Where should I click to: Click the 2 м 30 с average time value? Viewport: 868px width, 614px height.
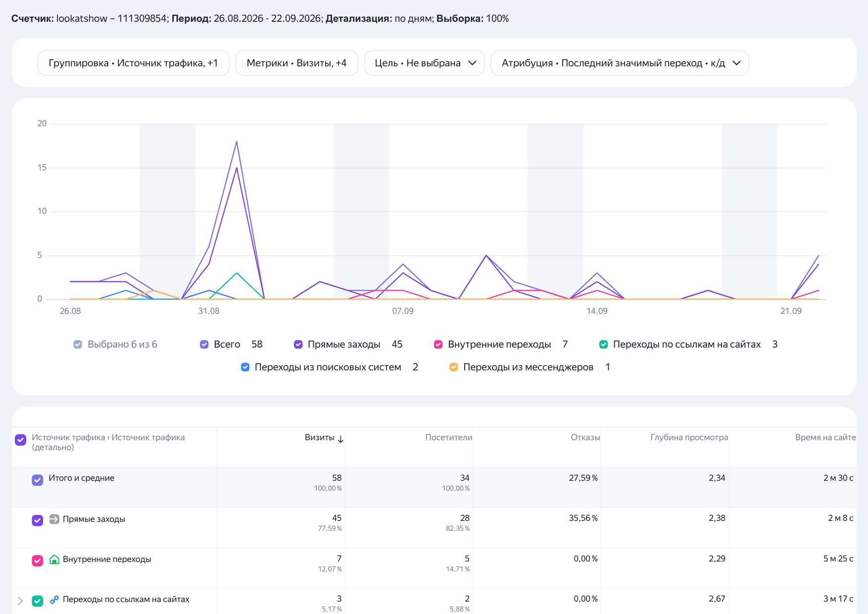838,478
